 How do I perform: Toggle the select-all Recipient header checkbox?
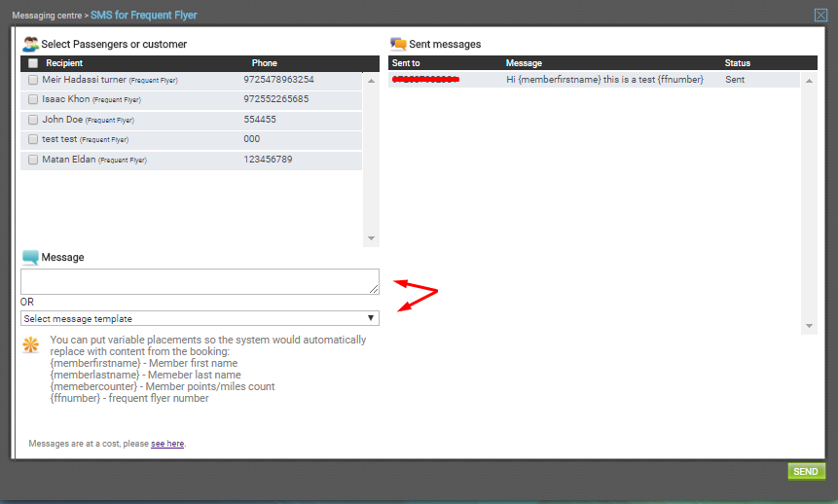(x=33, y=63)
